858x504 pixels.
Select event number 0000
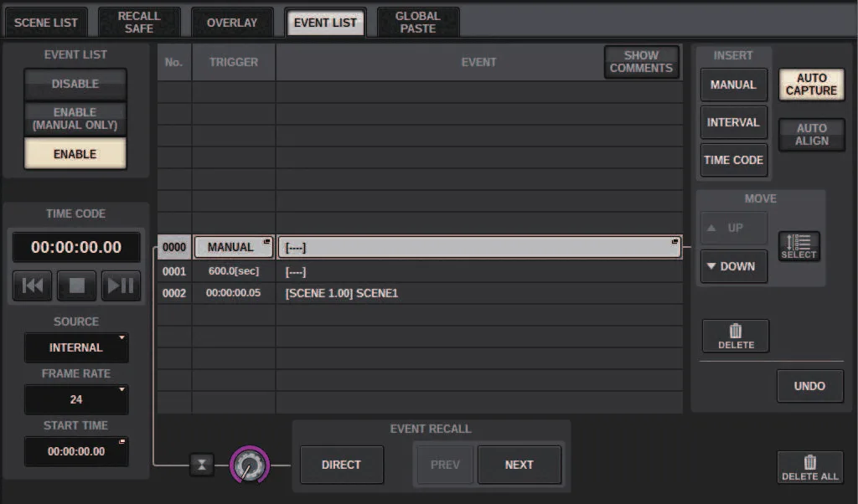pyautogui.click(x=174, y=247)
